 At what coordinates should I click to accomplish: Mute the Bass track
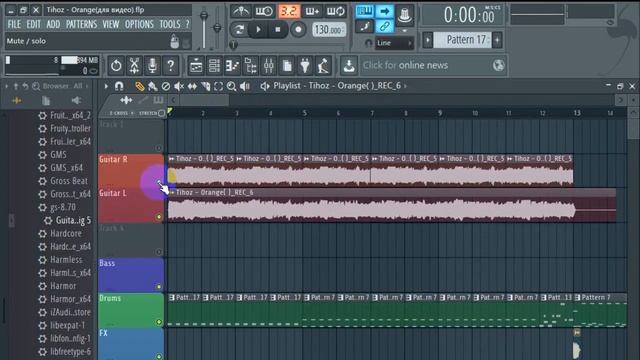[159, 287]
